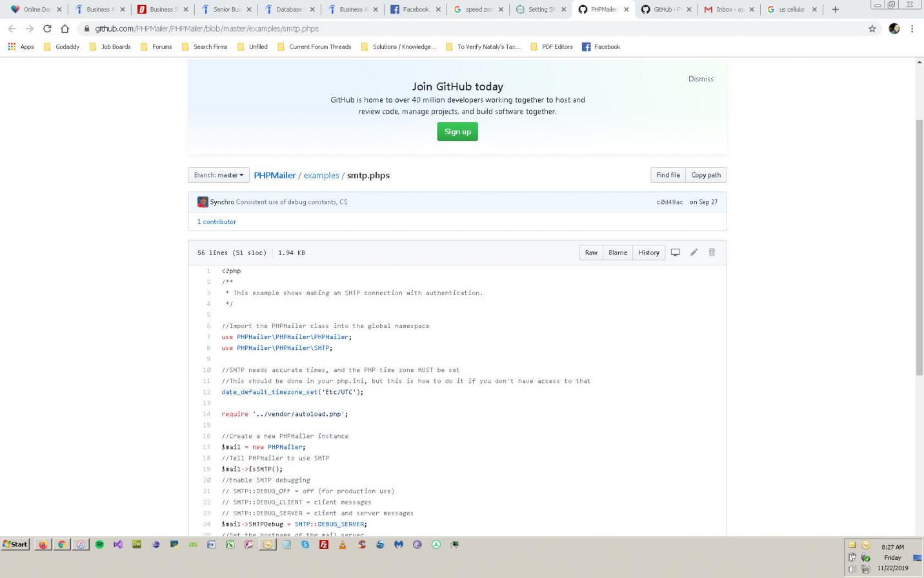Dismiss the Join GitHub banner

[x=701, y=79]
